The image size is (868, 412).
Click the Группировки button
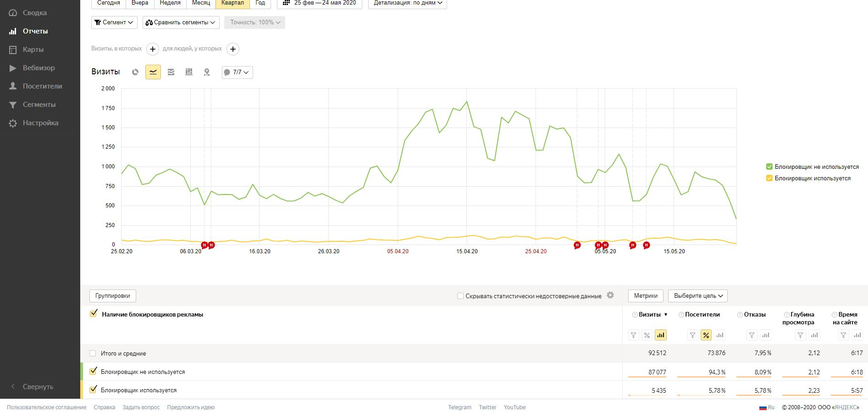point(113,296)
